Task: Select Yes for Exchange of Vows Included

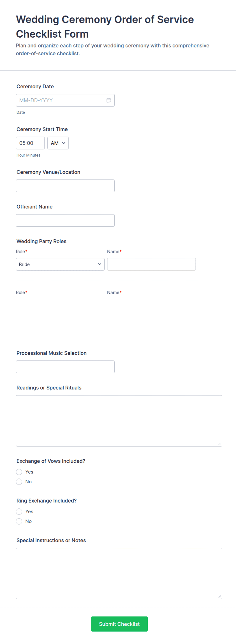Action: (x=19, y=472)
